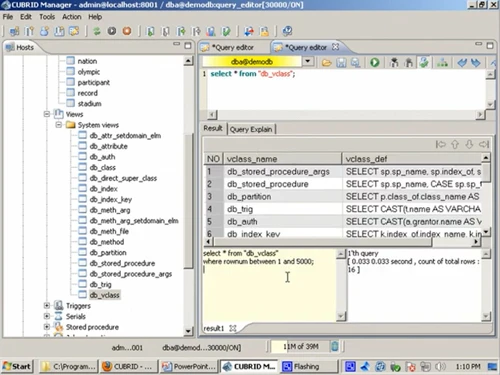
Task: Click the red-blue arrows toolbar icon
Action: click(249, 31)
